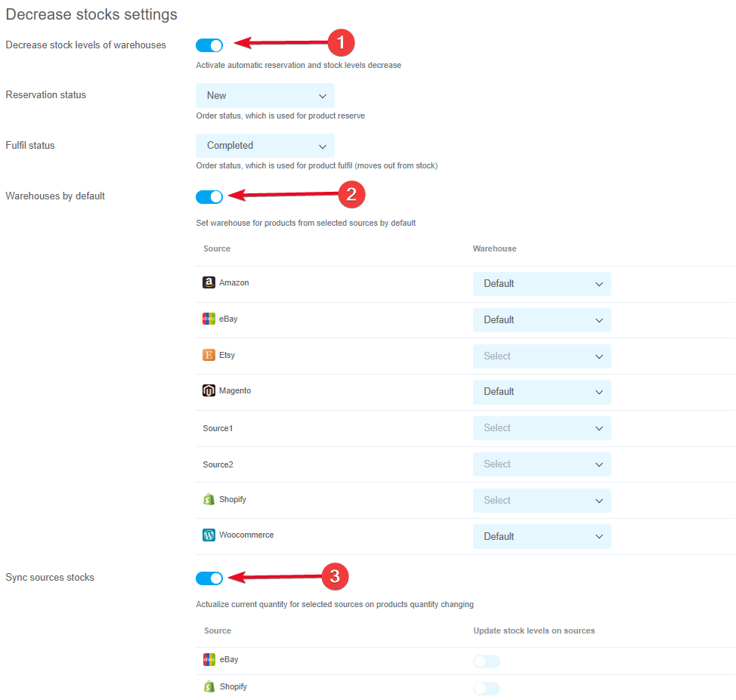Click the Magento source name
Image resolution: width=736 pixels, height=700 pixels.
pyautogui.click(x=235, y=390)
